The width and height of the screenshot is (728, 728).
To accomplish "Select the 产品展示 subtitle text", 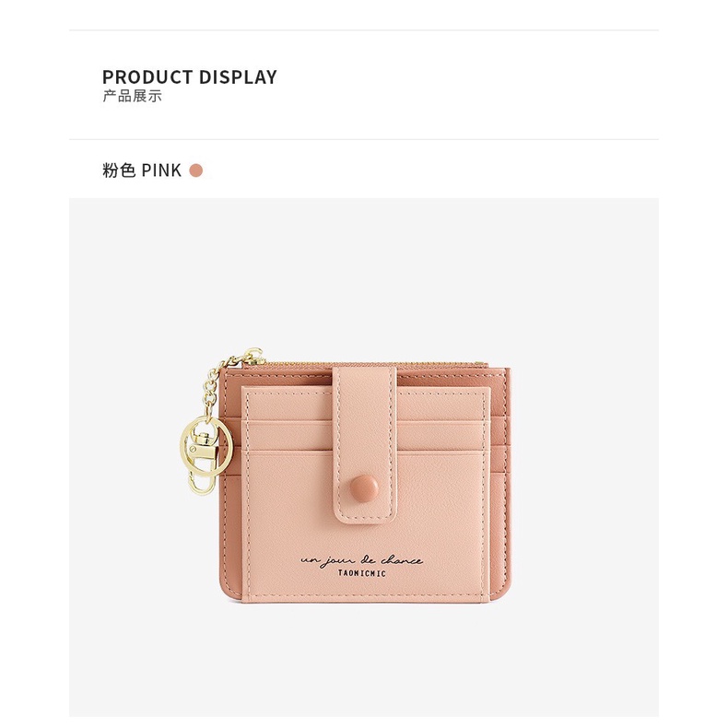I will [x=133, y=96].
